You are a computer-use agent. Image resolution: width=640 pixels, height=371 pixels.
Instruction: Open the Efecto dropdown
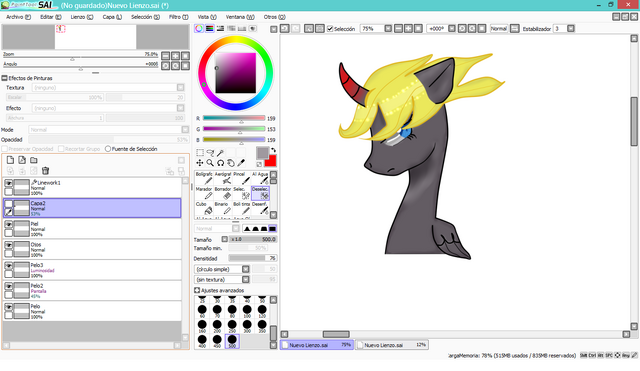[x=180, y=108]
